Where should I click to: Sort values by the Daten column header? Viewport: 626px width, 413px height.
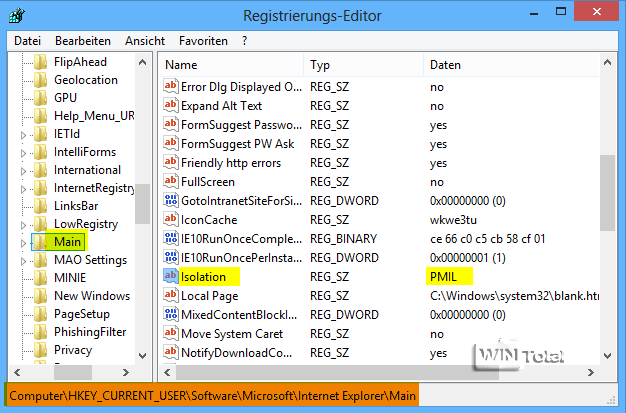(x=511, y=65)
